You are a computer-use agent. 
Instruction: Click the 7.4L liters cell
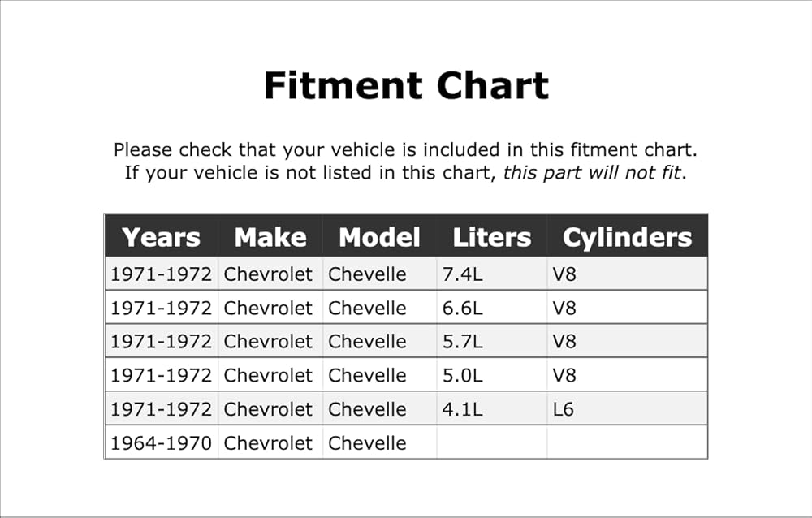(x=492, y=274)
